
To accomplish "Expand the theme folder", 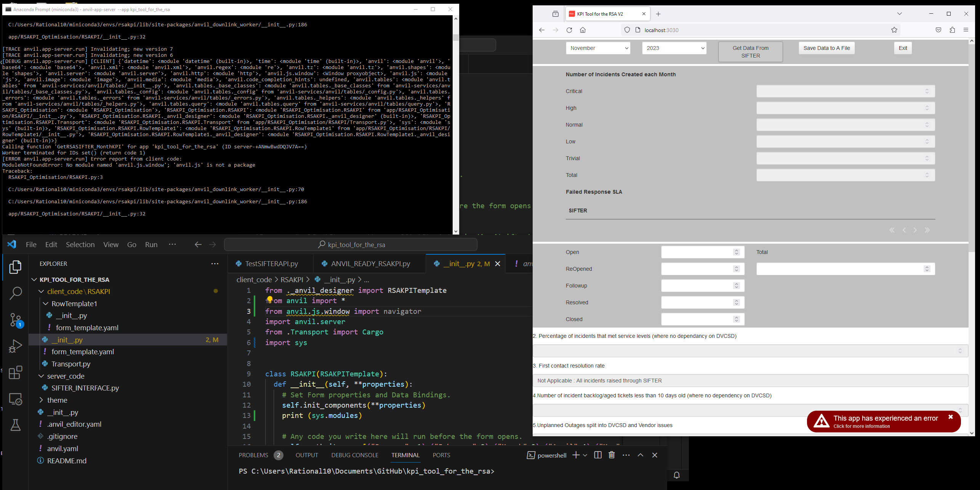I will 41,400.
